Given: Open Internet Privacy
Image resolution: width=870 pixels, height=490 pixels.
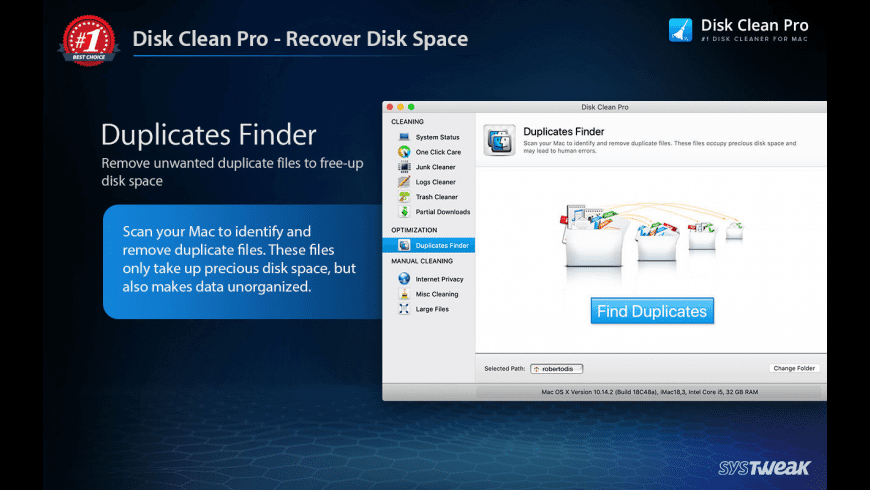Looking at the screenshot, I should (x=439, y=279).
